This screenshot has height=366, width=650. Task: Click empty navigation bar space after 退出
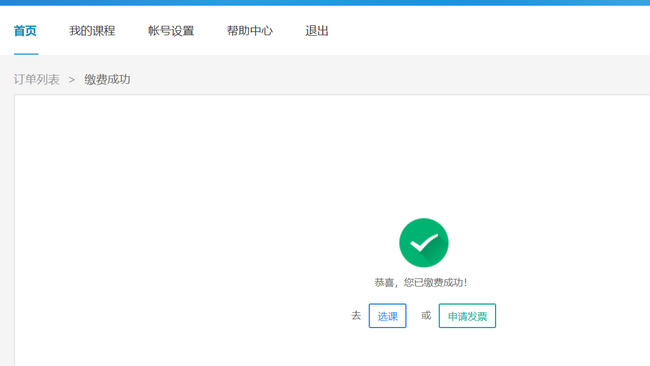(489, 31)
